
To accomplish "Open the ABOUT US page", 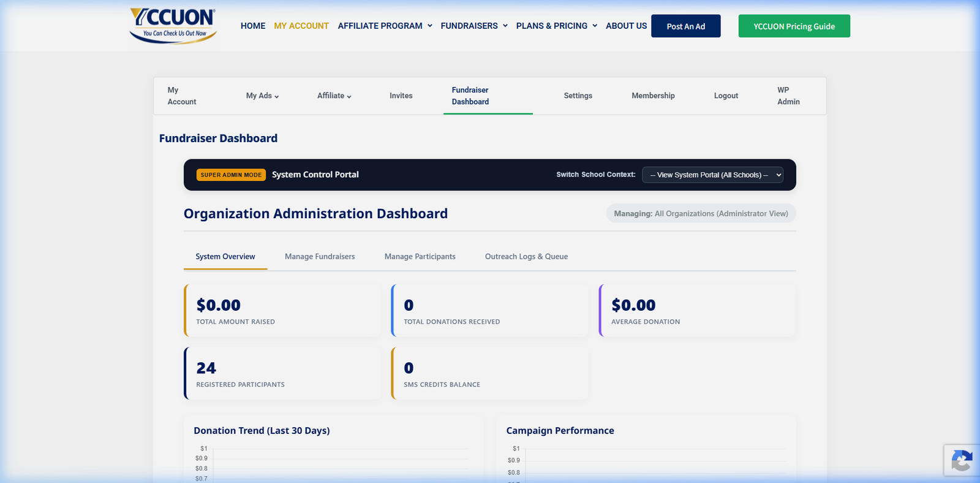I will click(626, 26).
